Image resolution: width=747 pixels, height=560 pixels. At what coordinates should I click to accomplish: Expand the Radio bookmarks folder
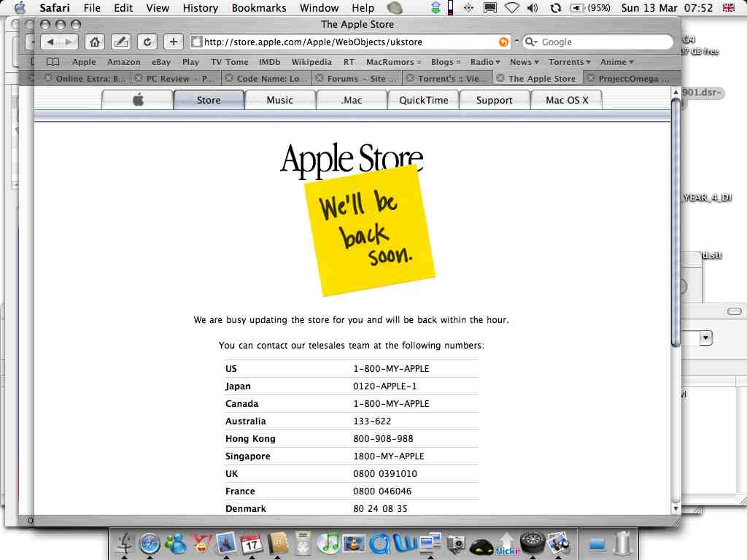tap(485, 62)
